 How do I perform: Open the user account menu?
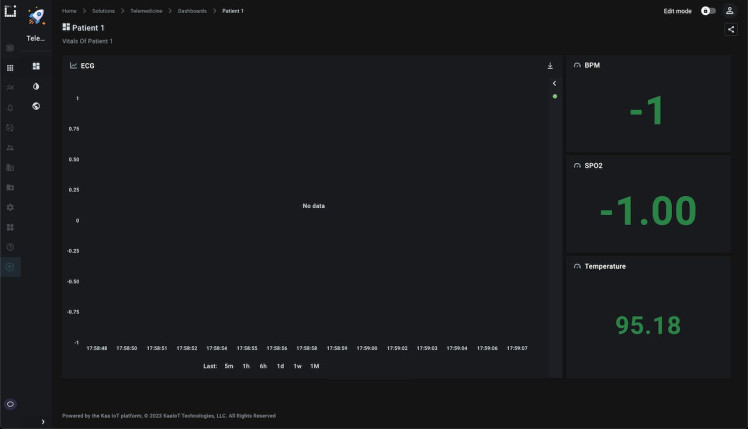pos(730,11)
